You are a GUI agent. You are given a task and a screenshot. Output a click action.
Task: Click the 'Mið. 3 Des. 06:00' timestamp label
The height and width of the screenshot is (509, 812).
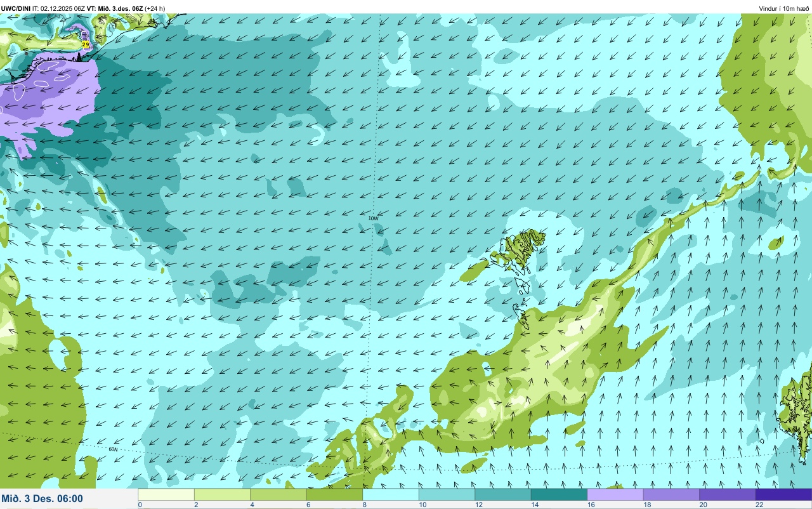tap(42, 499)
